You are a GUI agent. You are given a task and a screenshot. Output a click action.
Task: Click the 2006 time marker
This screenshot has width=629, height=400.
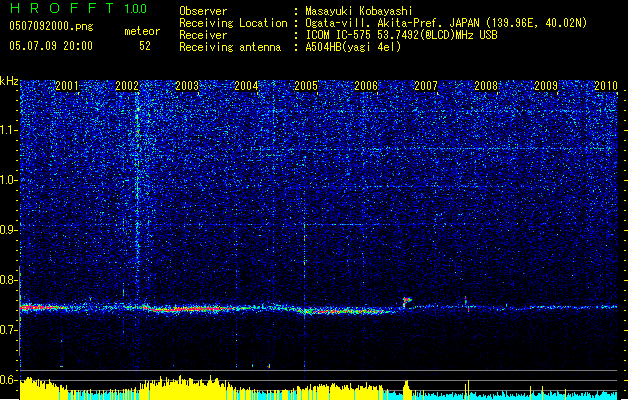tap(366, 85)
